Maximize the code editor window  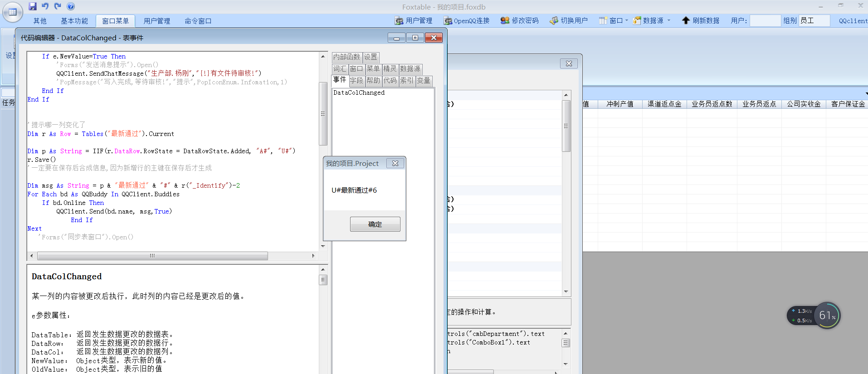(415, 38)
